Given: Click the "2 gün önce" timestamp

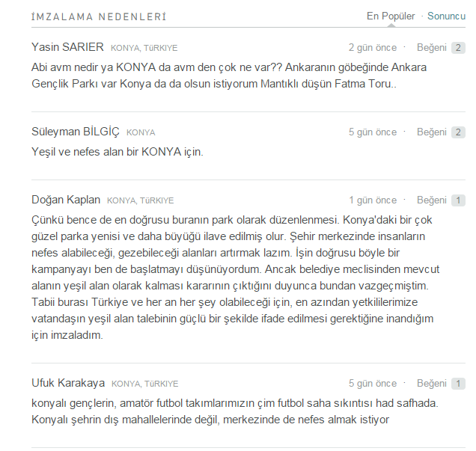Looking at the screenshot, I should coord(372,47).
